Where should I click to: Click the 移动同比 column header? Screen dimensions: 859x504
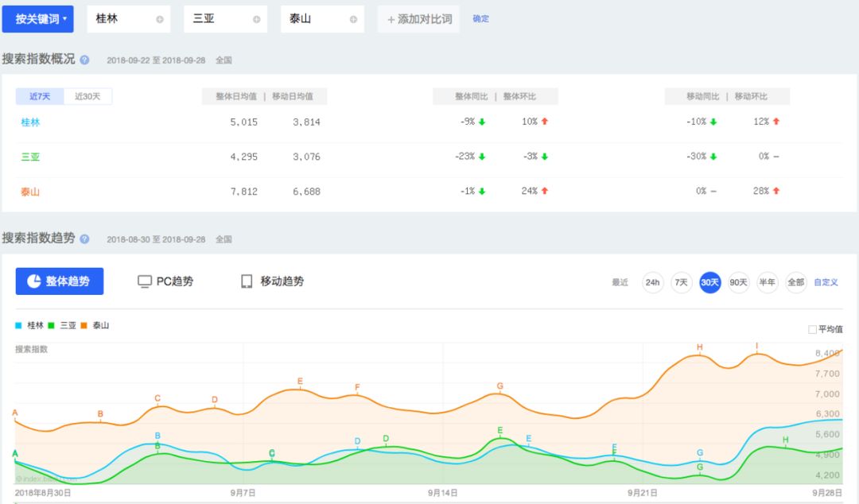tap(703, 96)
